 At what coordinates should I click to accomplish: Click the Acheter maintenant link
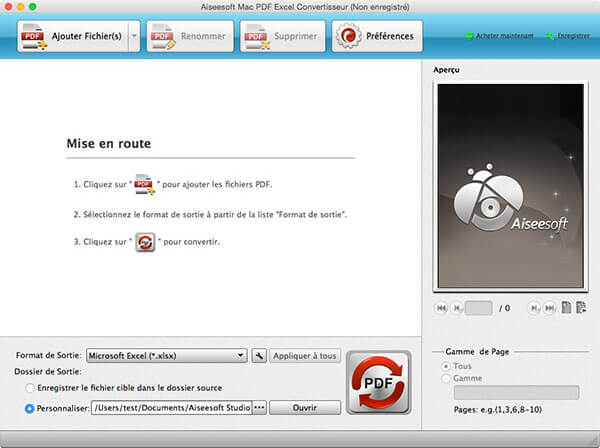point(498,36)
